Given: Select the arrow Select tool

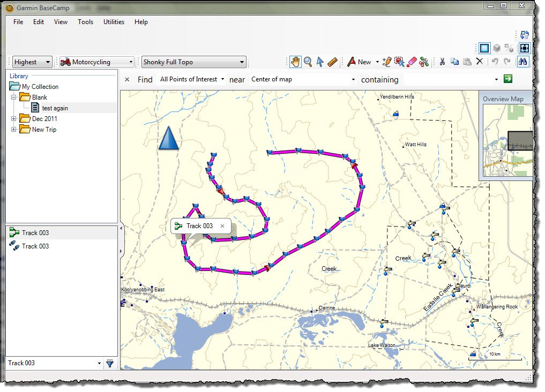Looking at the screenshot, I should click(x=320, y=62).
